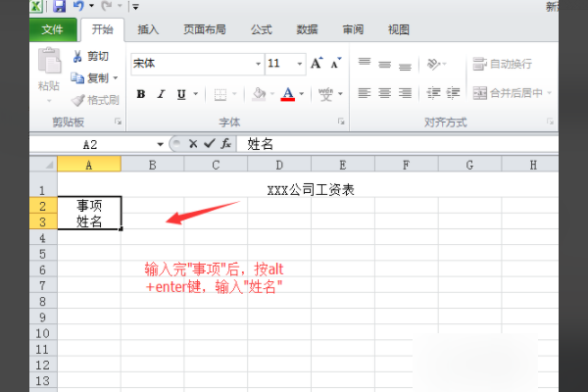Toggle bold formatting
The width and height of the screenshot is (588, 392).
(141, 94)
